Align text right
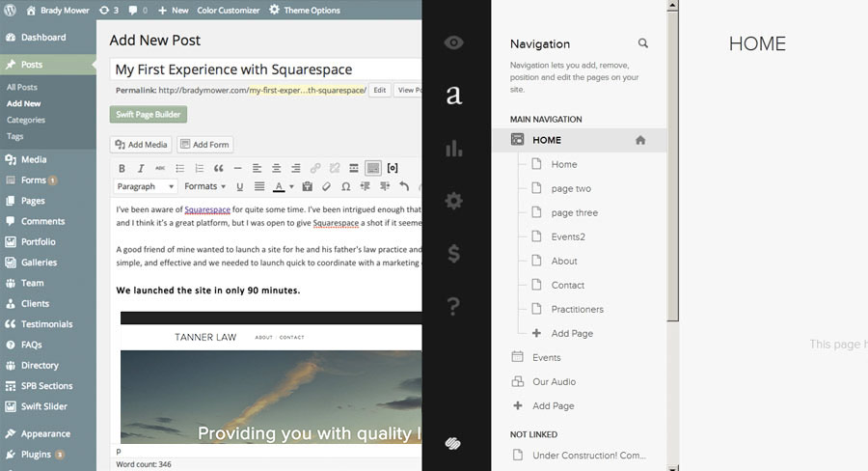This screenshot has height=471, width=868. [296, 169]
